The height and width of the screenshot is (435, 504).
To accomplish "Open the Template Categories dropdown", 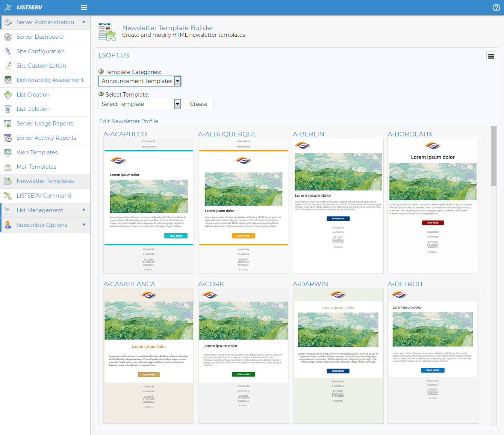I will click(x=140, y=81).
